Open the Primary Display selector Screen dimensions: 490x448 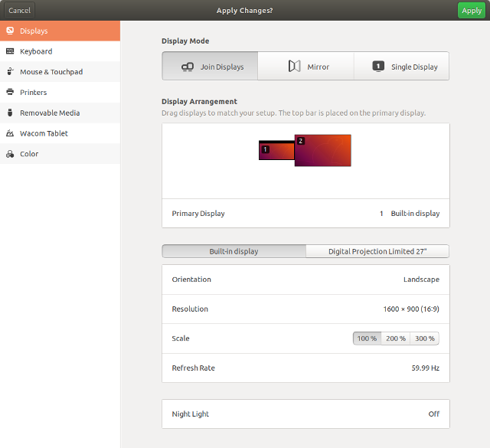click(305, 214)
